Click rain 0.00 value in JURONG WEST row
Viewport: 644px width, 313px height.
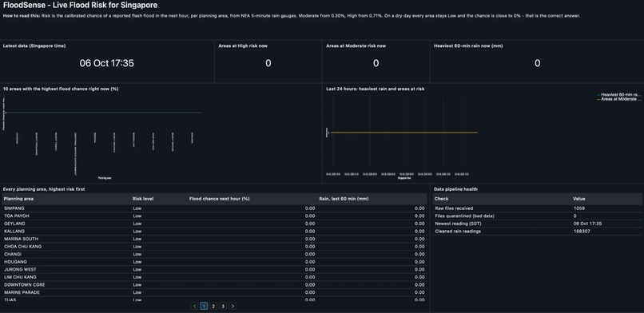419,270
